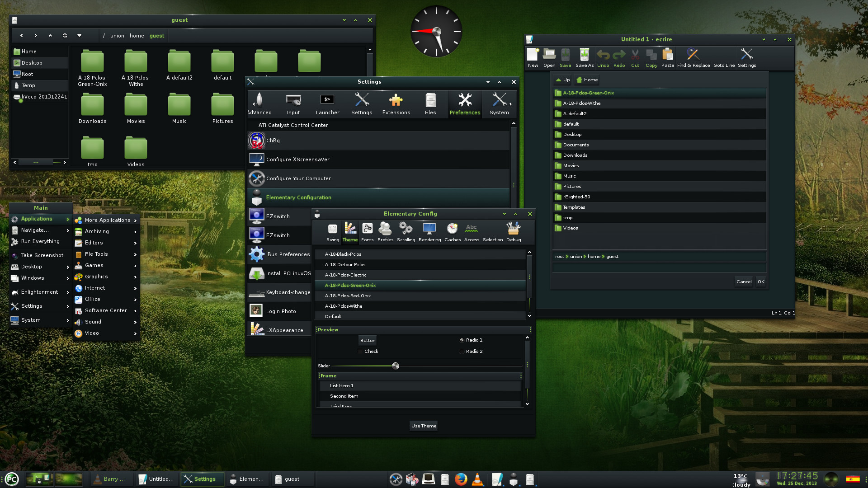Click the Preview slider handle
The image size is (868, 488).
point(396,366)
